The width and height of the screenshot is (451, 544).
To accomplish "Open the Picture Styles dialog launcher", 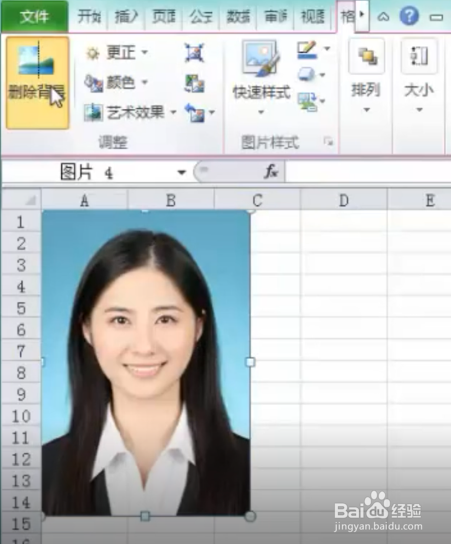I will (x=328, y=142).
